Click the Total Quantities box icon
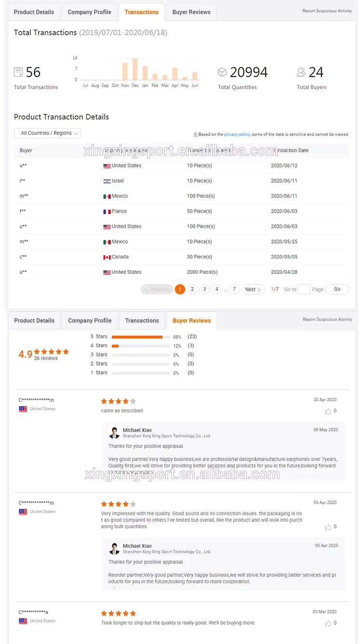 tap(222, 72)
